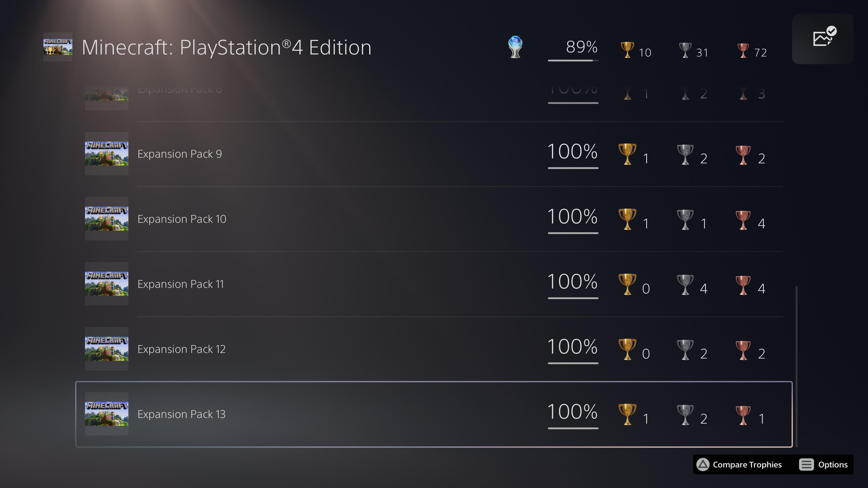
Task: Click the platinum trophy icon in header
Action: (515, 47)
